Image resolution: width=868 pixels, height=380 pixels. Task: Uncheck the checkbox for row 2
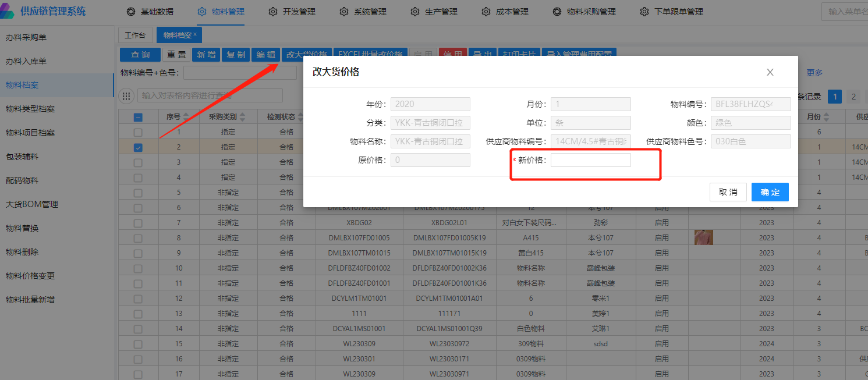click(138, 147)
